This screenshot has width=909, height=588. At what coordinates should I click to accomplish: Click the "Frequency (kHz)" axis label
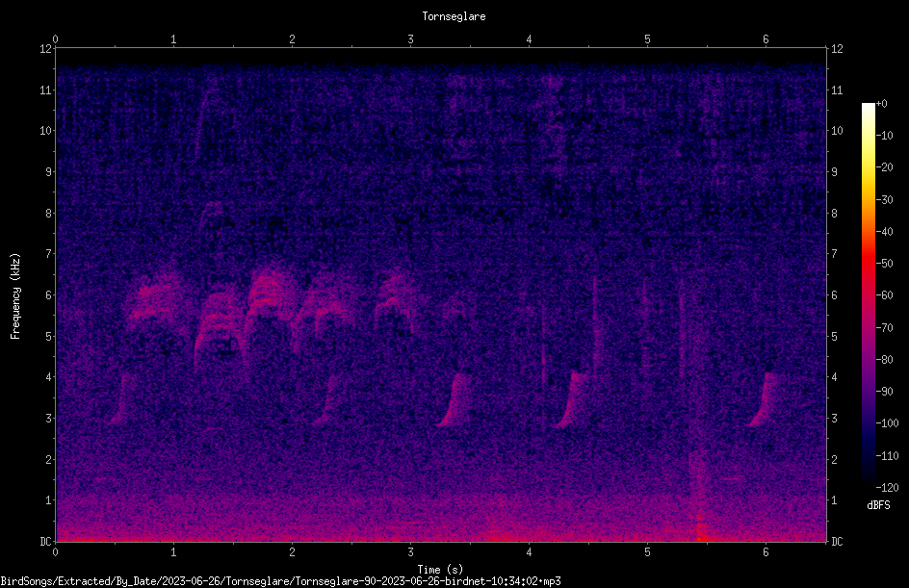click(15, 296)
